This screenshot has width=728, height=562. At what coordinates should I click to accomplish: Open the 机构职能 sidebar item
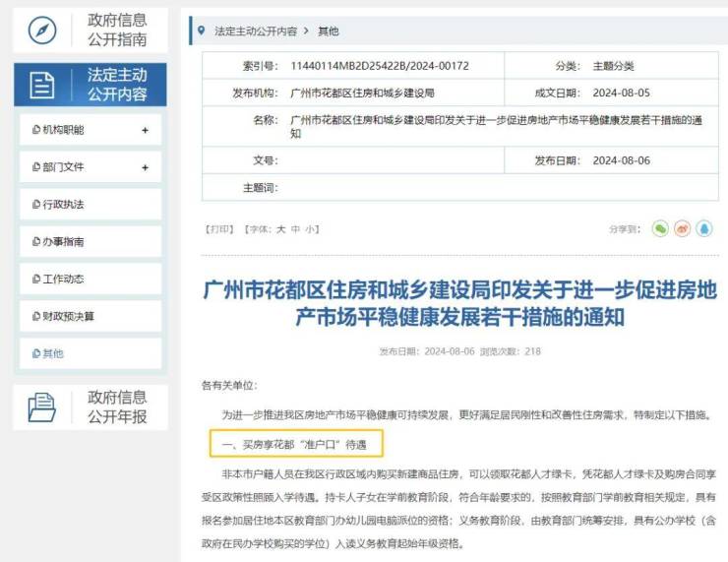tap(91, 130)
